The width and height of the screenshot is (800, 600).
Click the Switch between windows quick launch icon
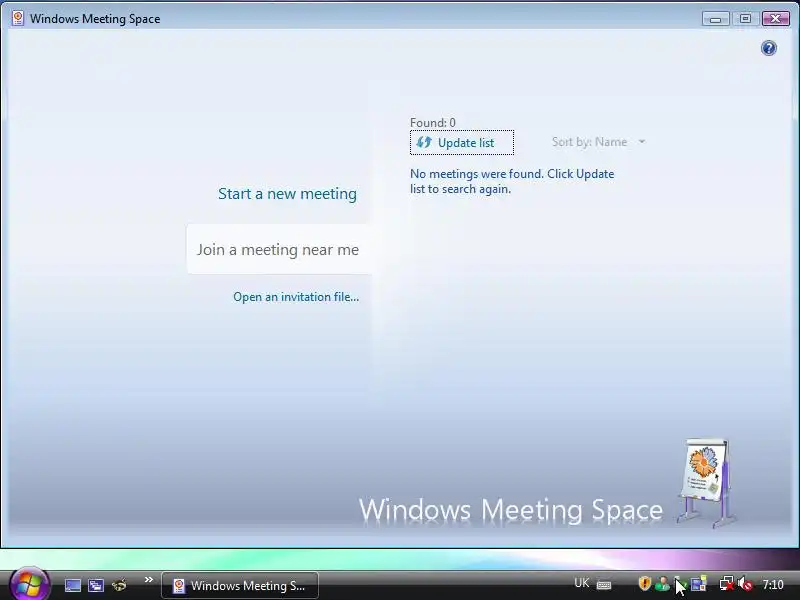pyautogui.click(x=96, y=585)
